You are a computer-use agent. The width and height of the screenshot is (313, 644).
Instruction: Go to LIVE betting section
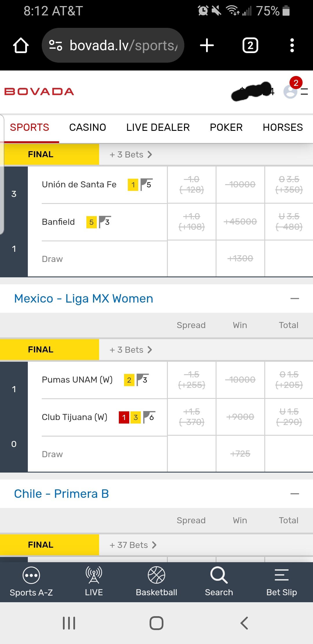click(94, 582)
